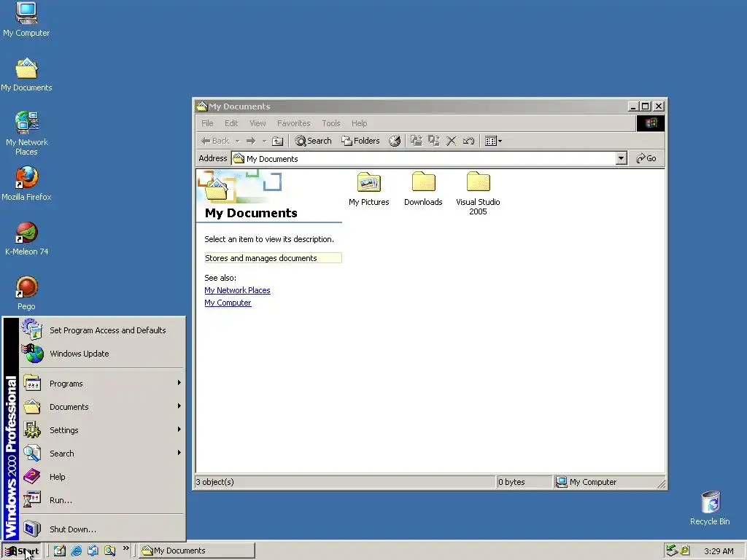Click Move To toolbar icon
The height and width of the screenshot is (560, 747).
(417, 141)
